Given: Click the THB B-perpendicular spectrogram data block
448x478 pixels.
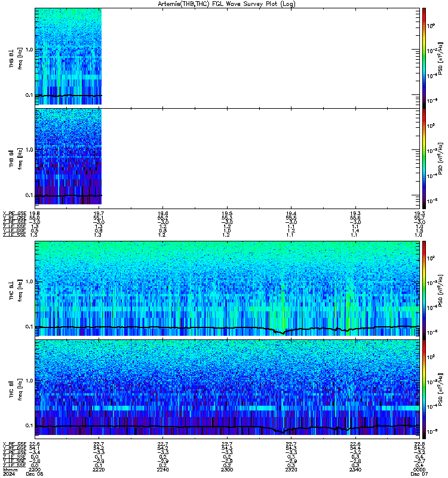Looking at the screenshot, I should tap(68, 56).
